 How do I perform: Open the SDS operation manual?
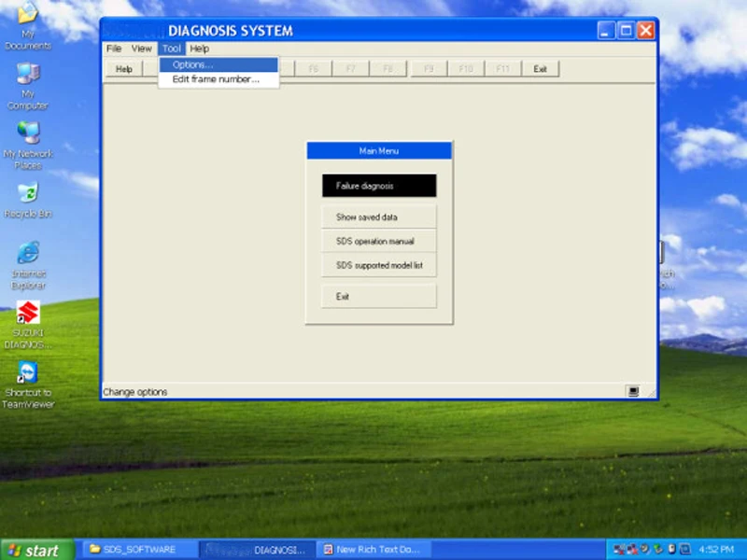pyautogui.click(x=379, y=242)
